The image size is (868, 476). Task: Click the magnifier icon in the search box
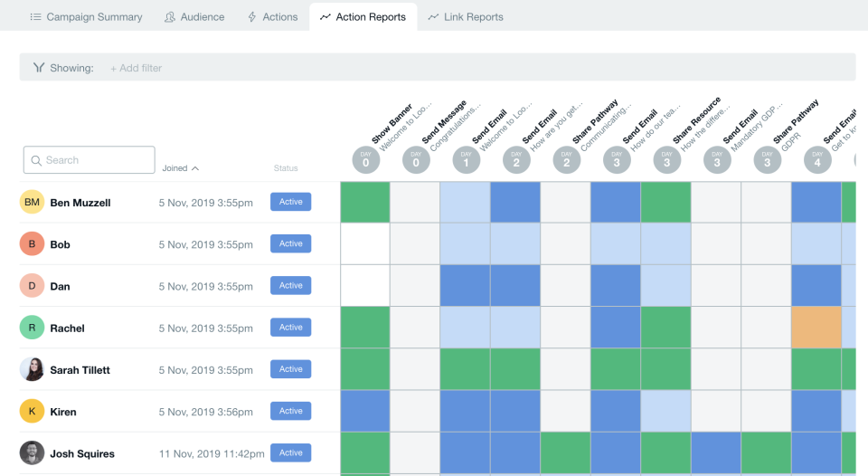(x=36, y=160)
